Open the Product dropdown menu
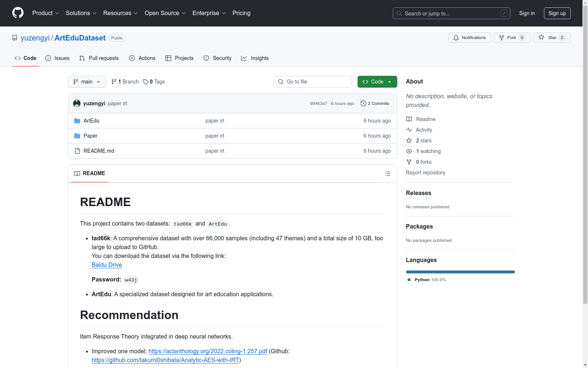 coord(46,13)
